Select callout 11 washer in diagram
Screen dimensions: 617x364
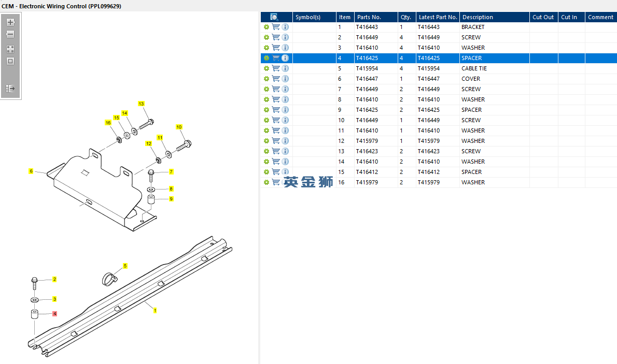pos(160,138)
